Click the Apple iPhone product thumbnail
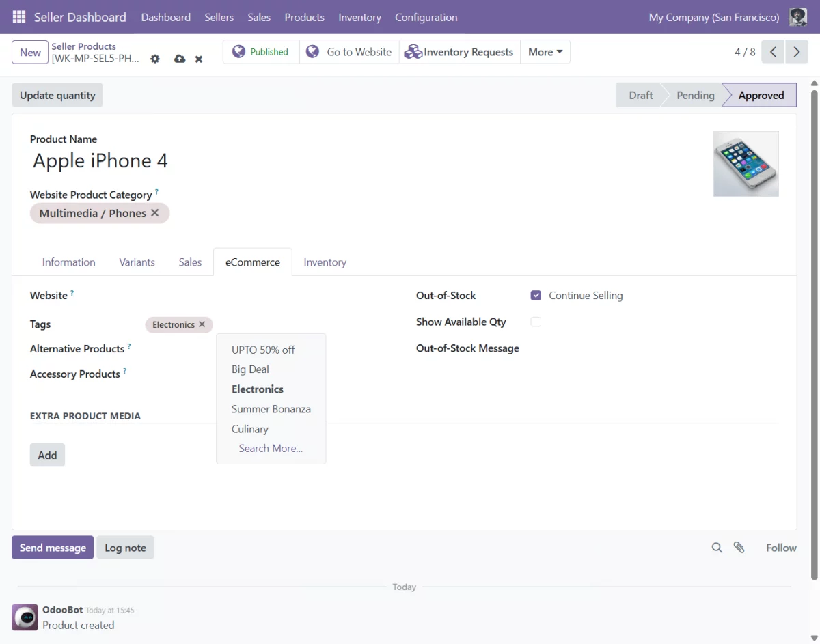Image resolution: width=820 pixels, height=644 pixels. (x=746, y=164)
